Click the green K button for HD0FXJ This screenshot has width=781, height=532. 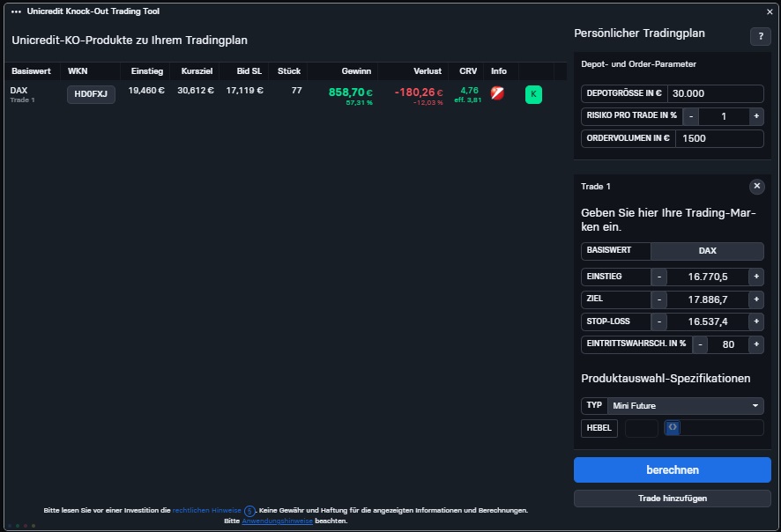tap(533, 94)
